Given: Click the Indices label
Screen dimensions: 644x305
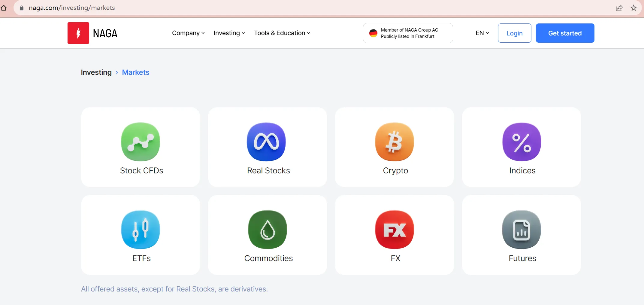Looking at the screenshot, I should 522,171.
